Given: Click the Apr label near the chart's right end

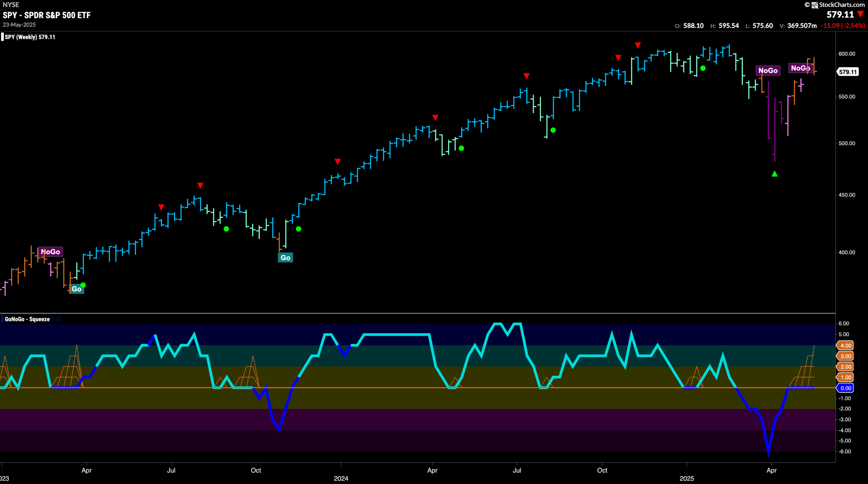Looking at the screenshot, I should tap(771, 470).
